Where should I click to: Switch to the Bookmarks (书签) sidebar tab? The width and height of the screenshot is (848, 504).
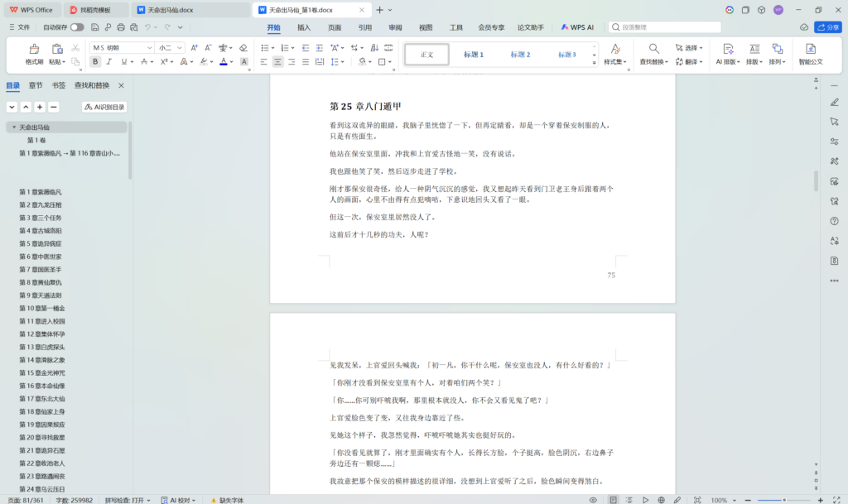[x=58, y=85]
